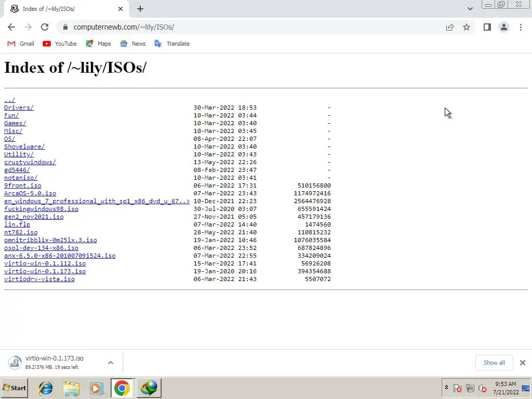Show hidden tray icons arrow
Image resolution: width=532 pixels, height=399 pixels.
446,388
